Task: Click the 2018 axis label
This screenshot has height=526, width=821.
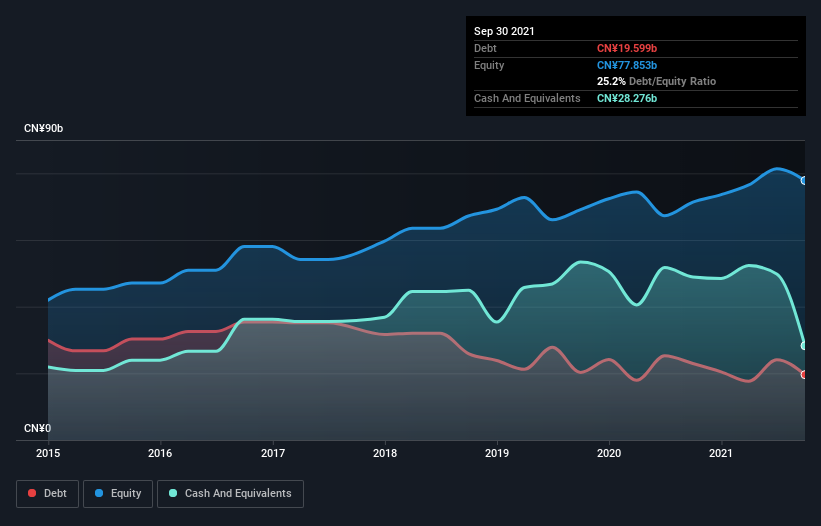Action: (385, 453)
